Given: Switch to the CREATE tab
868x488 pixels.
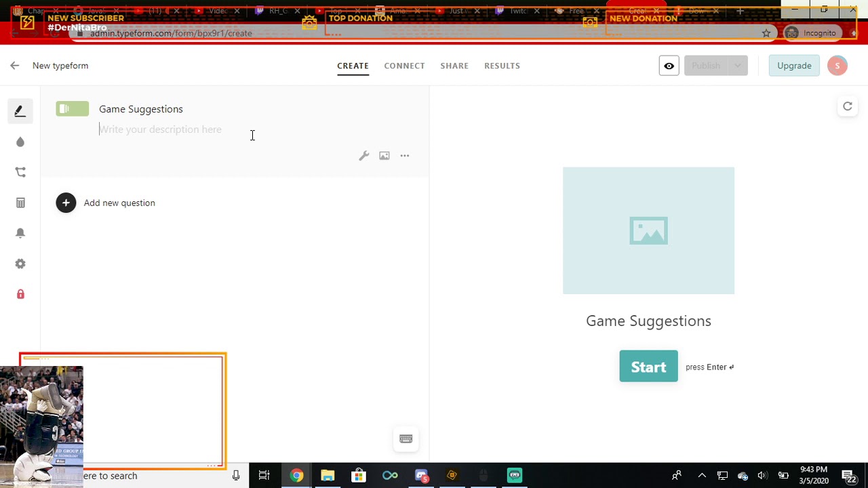Looking at the screenshot, I should (353, 66).
